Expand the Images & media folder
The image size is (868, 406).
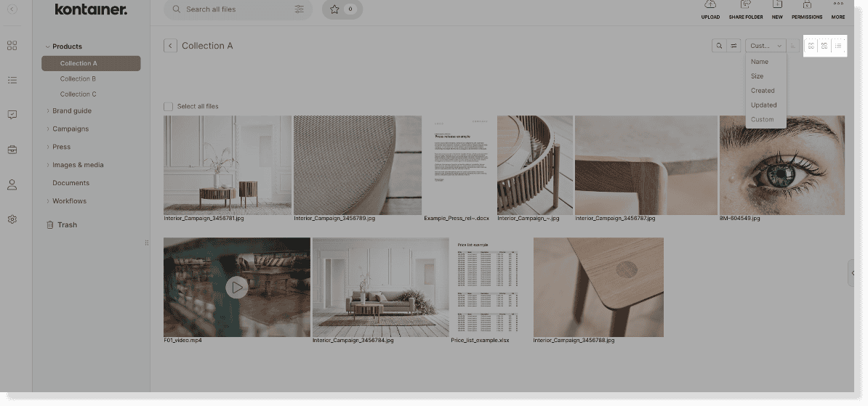pos(47,165)
